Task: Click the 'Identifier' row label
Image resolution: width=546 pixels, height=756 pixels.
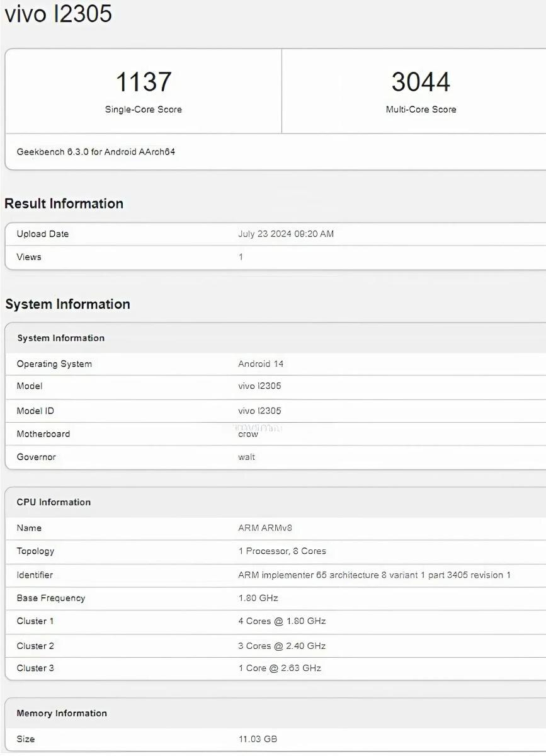Action: 35,575
